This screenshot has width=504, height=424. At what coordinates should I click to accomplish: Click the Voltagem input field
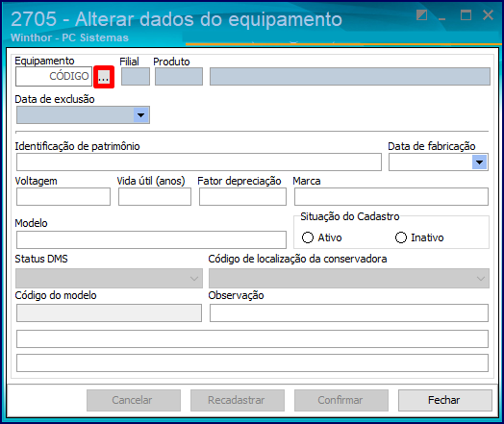pyautogui.click(x=63, y=196)
